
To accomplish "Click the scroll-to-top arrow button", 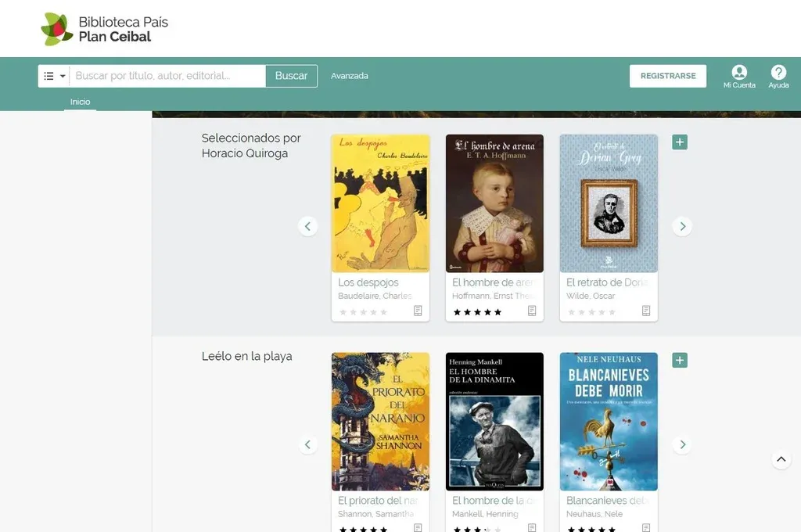I will click(781, 459).
